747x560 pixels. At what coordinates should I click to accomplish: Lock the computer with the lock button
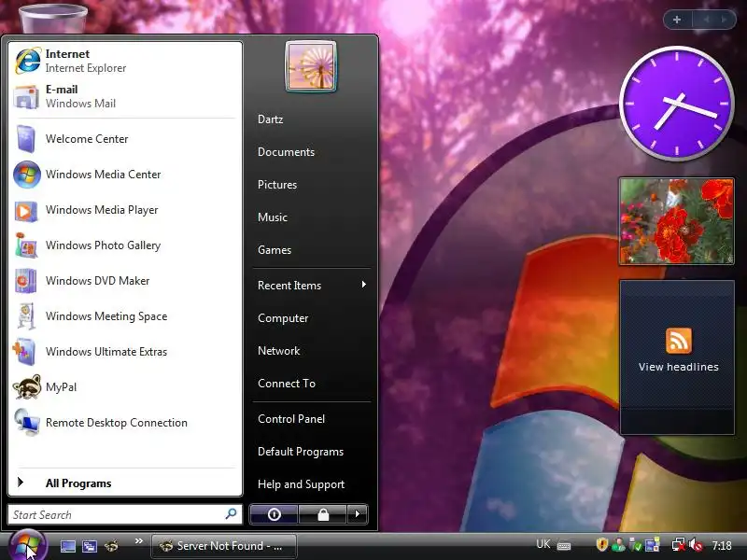pyautogui.click(x=322, y=514)
